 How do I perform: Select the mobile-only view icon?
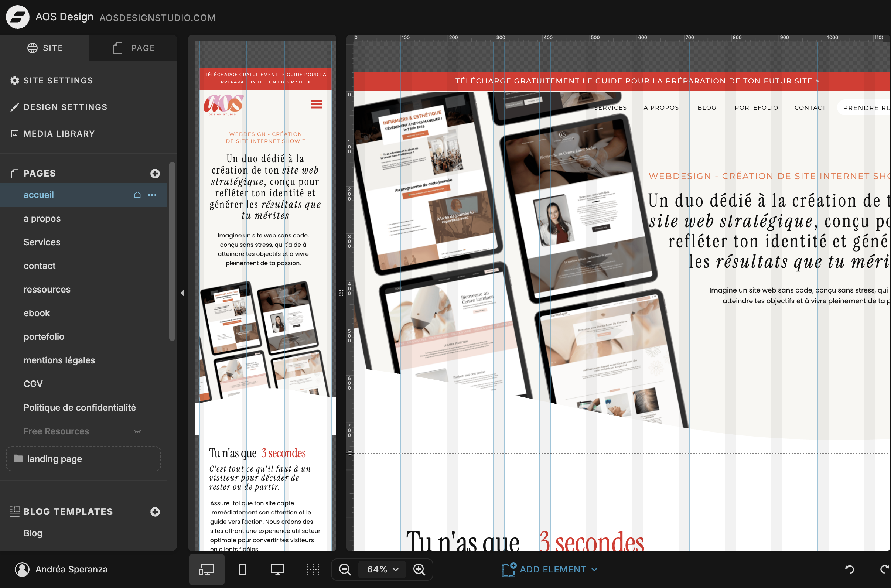pos(242,569)
